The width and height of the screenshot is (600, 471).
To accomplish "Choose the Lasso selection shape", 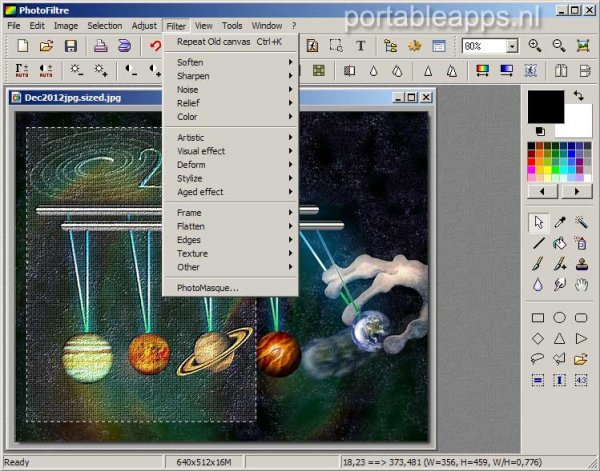I will [x=539, y=359].
